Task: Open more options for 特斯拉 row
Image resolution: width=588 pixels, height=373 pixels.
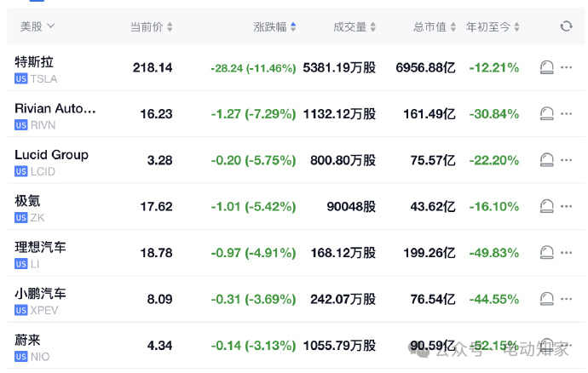Action: (x=566, y=67)
